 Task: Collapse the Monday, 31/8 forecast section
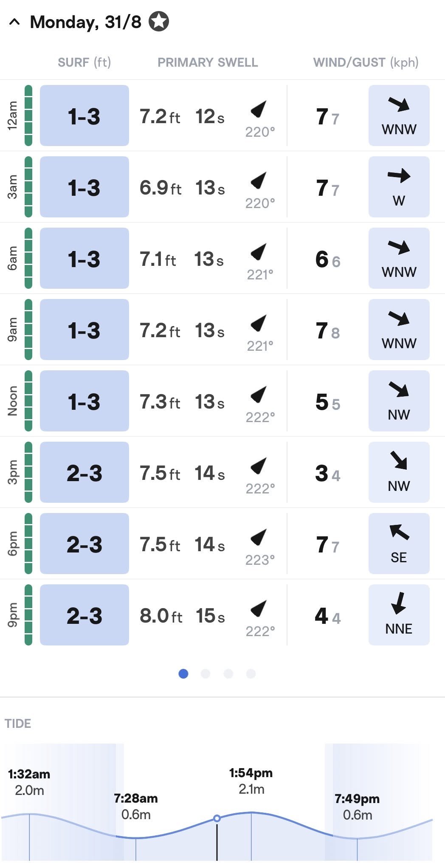[14, 22]
